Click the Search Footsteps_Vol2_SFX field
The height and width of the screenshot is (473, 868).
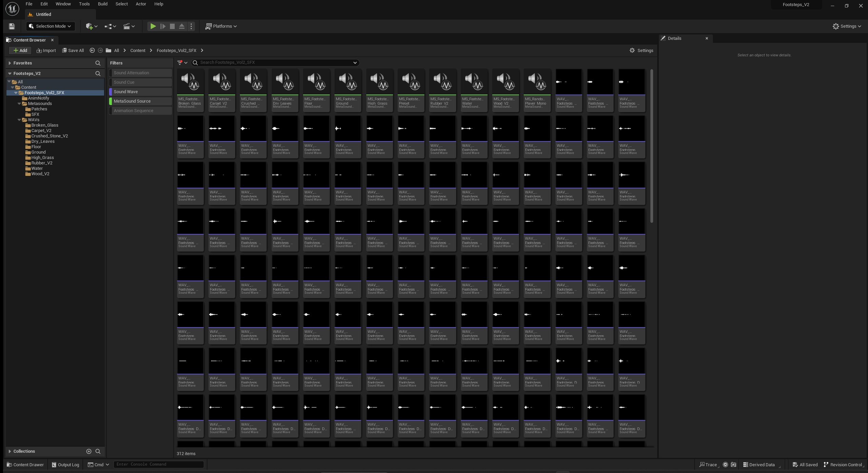275,62
